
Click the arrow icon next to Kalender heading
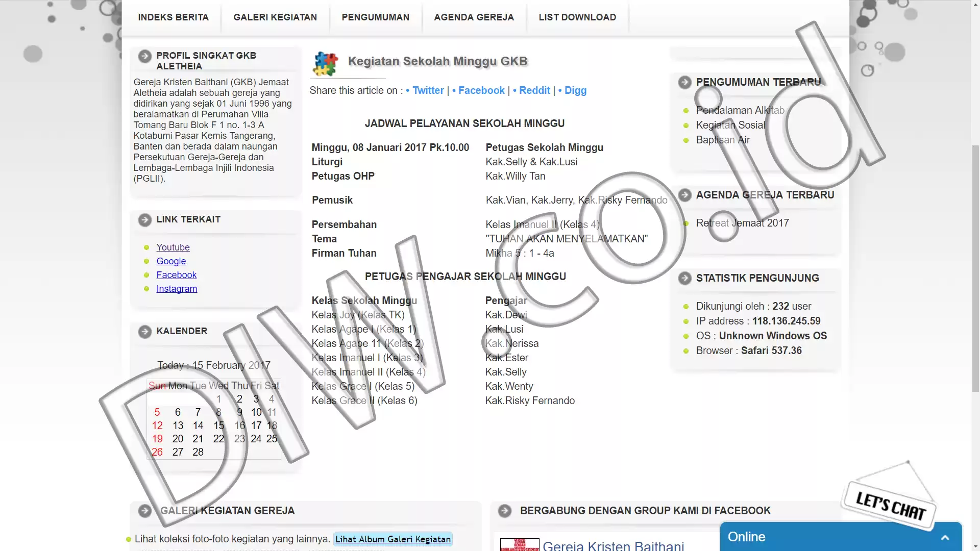pos(145,332)
